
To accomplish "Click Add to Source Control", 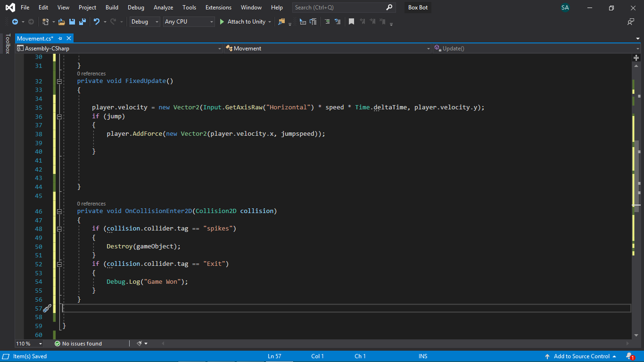I will pyautogui.click(x=581, y=356).
